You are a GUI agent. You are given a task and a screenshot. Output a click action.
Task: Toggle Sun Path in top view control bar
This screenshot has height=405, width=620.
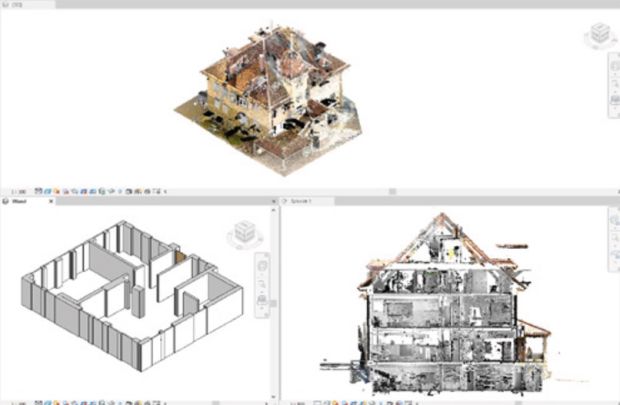click(57, 191)
